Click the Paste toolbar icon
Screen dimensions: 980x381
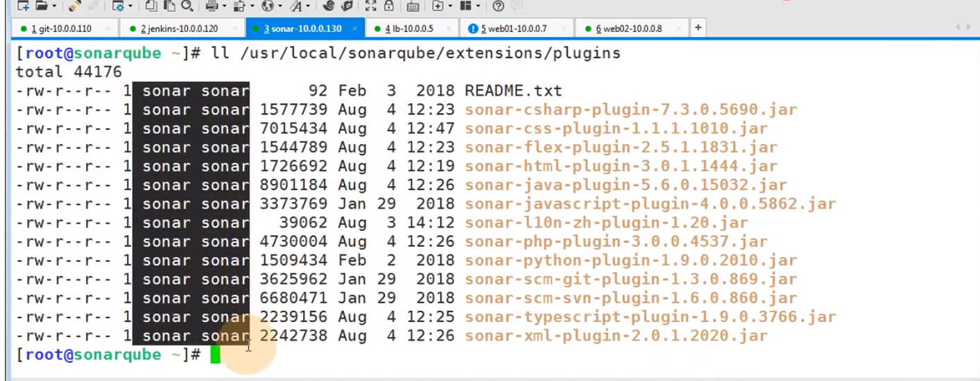[x=169, y=6]
